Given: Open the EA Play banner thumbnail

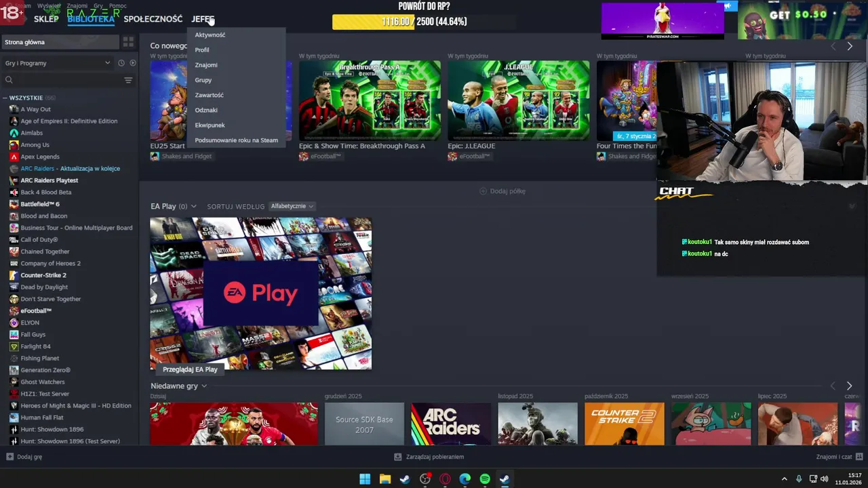Looking at the screenshot, I should (261, 293).
